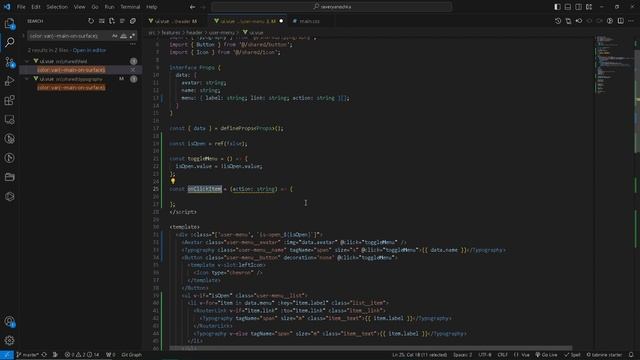Open the Selection menu
Image resolution: width=640 pixels, height=360 pixels.
(57, 7)
